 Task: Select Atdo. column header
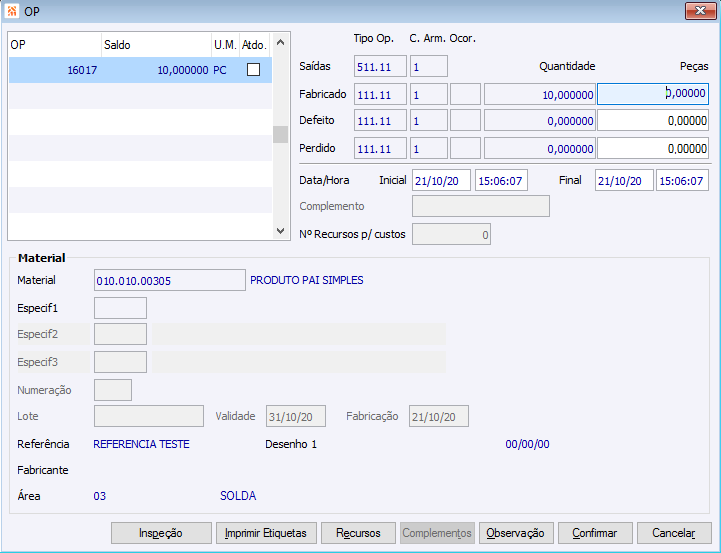point(255,45)
